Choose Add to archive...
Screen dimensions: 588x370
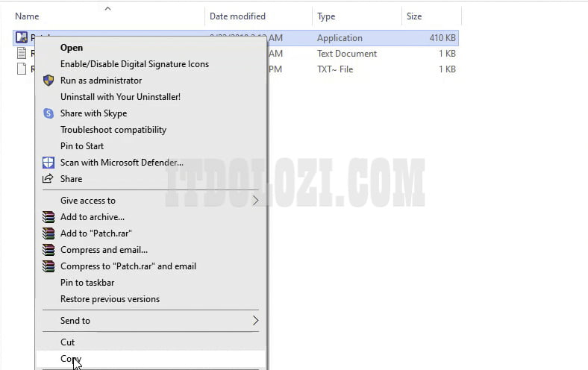pos(93,217)
